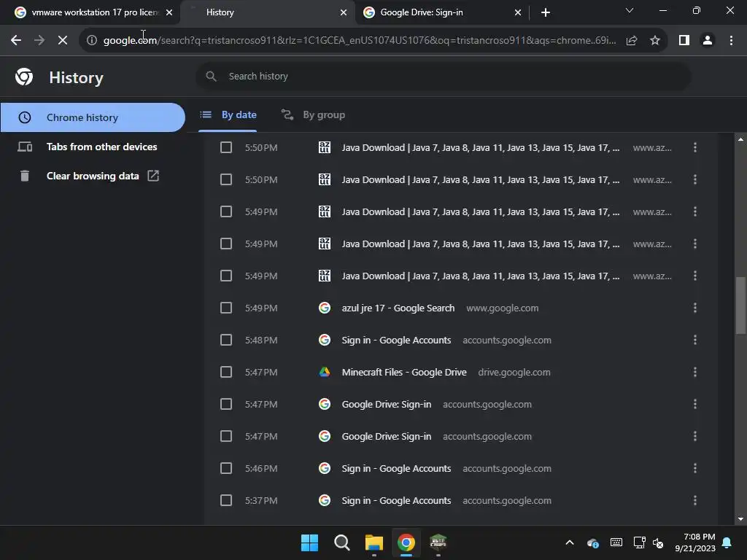Click the drive.google.com domain text

click(514, 372)
